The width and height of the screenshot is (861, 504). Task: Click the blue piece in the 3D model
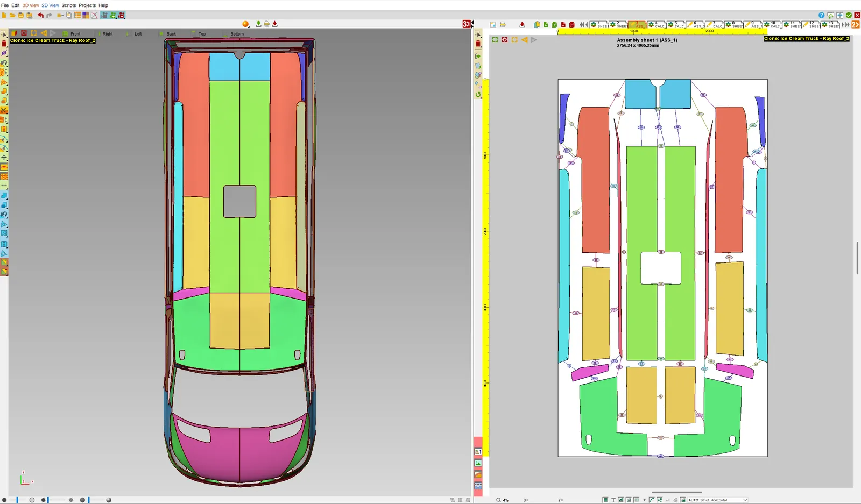point(239,67)
